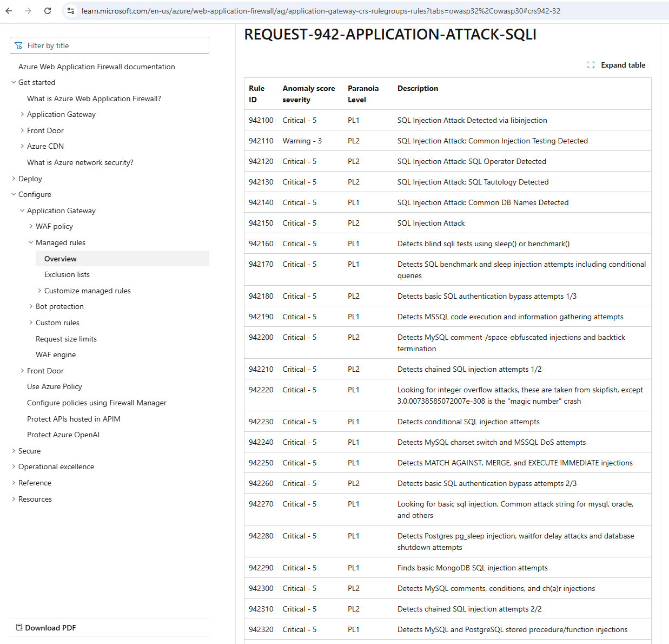Open the Exclusion lists page
The height and width of the screenshot is (644, 669).
click(x=67, y=274)
